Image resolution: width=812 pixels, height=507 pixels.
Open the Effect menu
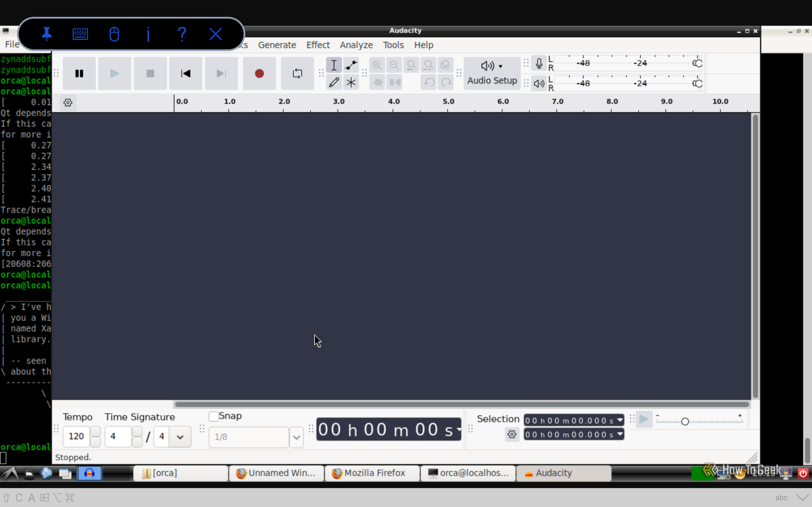click(x=318, y=45)
